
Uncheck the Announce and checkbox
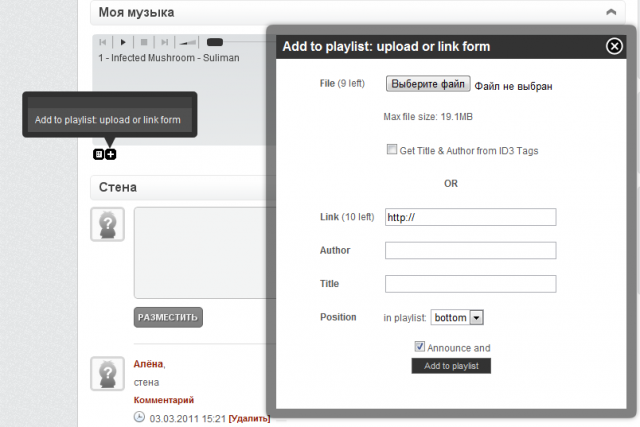coord(419,347)
